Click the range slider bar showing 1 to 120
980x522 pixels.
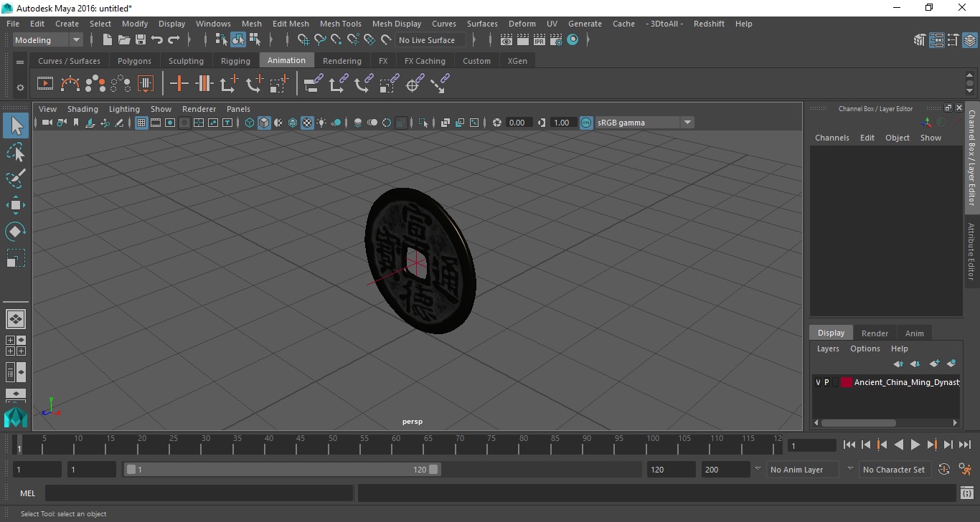point(283,470)
